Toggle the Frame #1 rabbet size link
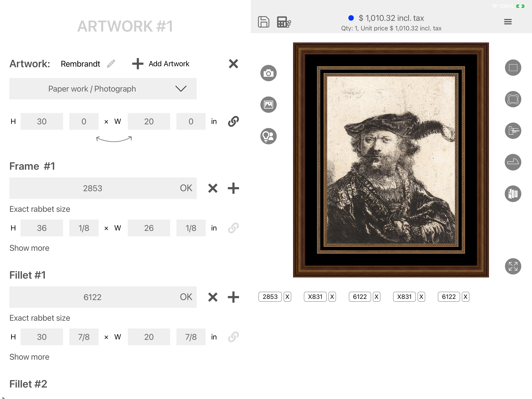532x399 pixels. tap(233, 228)
